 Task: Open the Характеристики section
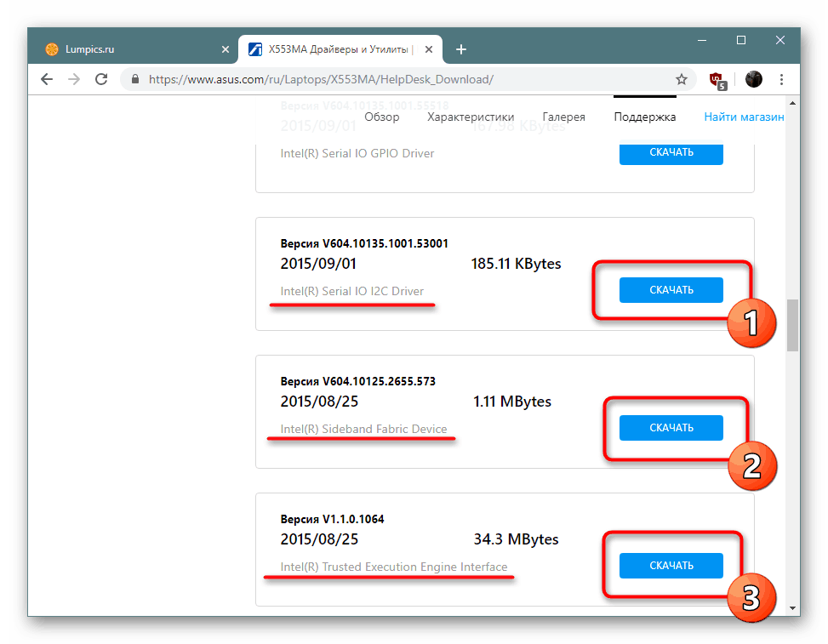pyautogui.click(x=471, y=117)
